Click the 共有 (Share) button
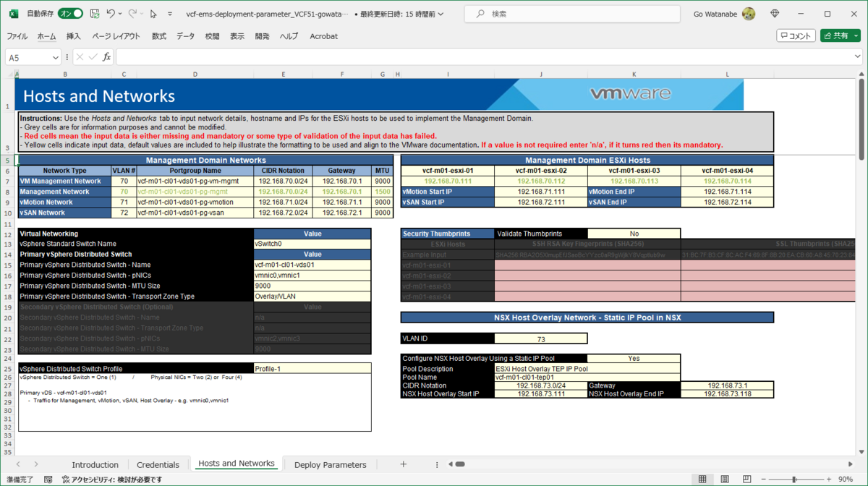Image resolution: width=868 pixels, height=486 pixels. point(840,35)
